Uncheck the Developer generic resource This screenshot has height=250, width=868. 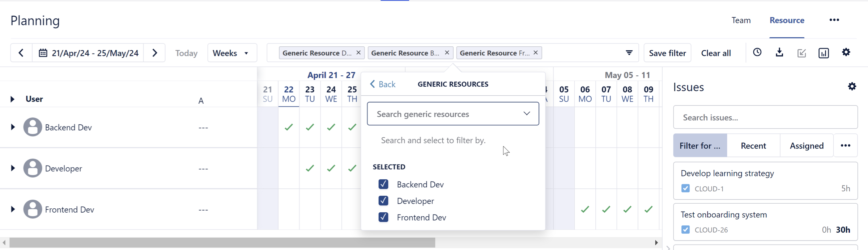pyautogui.click(x=383, y=201)
